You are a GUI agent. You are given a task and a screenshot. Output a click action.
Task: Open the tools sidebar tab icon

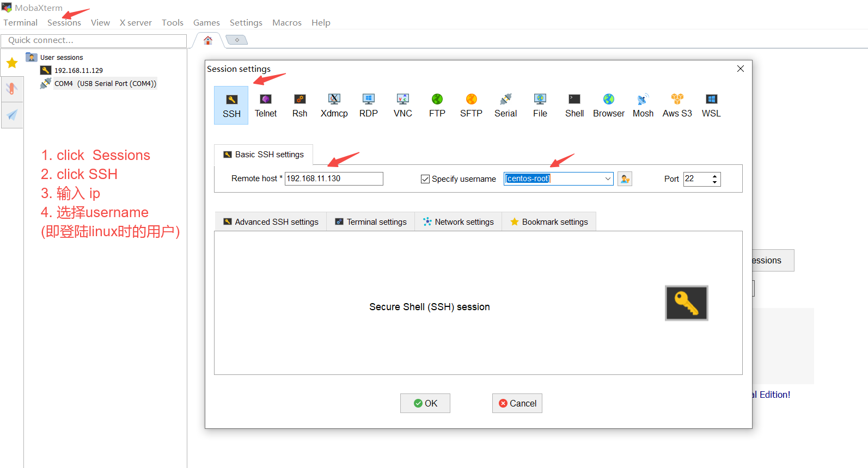pos(12,89)
